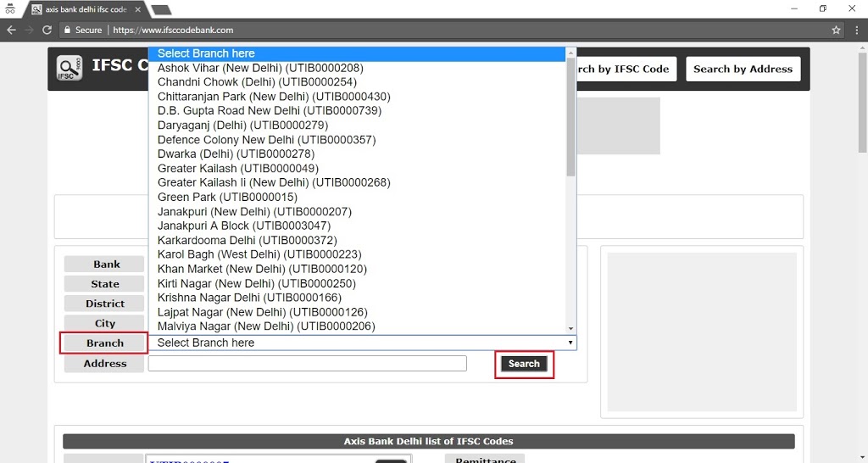Viewport: 868px width, 463px height.
Task: Choose Janakpuri (New Delhi) UTIB0000207
Action: click(357, 211)
